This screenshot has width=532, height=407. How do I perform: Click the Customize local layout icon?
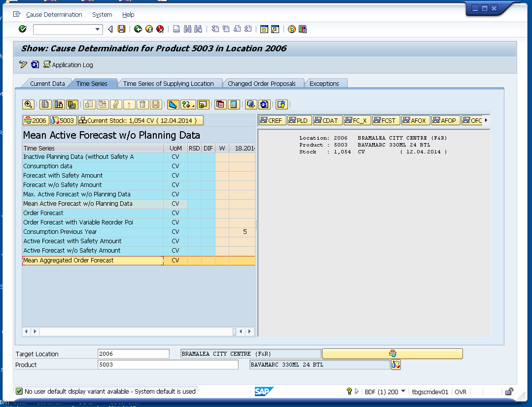(303, 29)
